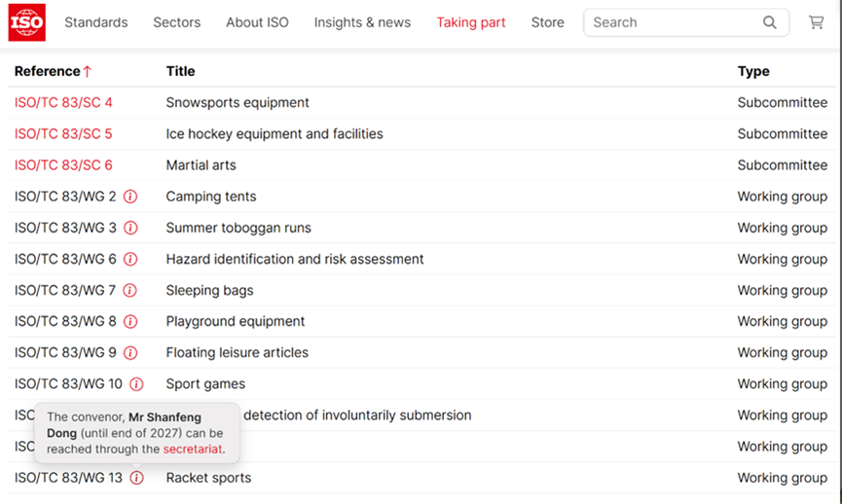Open the ISO/TC 83/SC 6 link
The height and width of the screenshot is (504, 842).
pyautogui.click(x=63, y=165)
